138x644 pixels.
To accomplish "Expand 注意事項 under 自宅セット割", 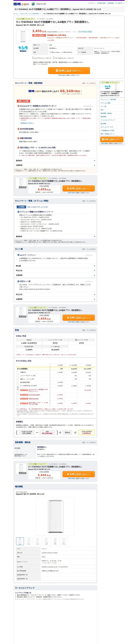I will [x=55, y=299].
